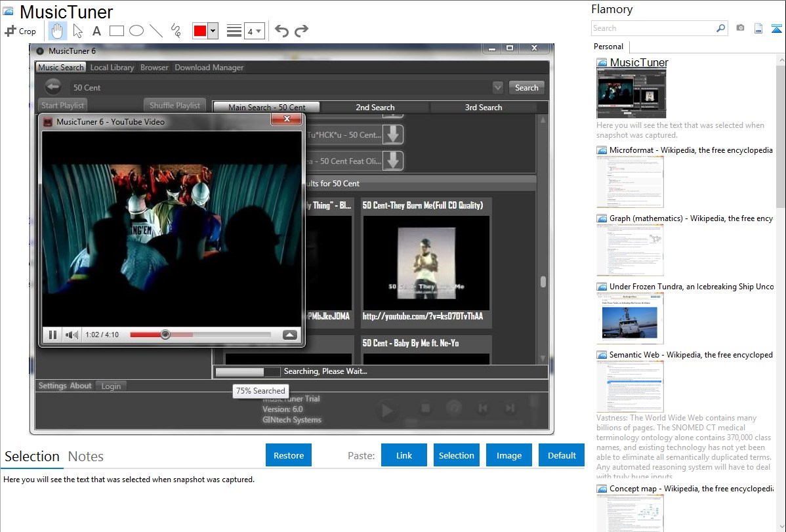Choose the arrow pointer tool
Viewport: 786px width, 532px height.
click(77, 31)
